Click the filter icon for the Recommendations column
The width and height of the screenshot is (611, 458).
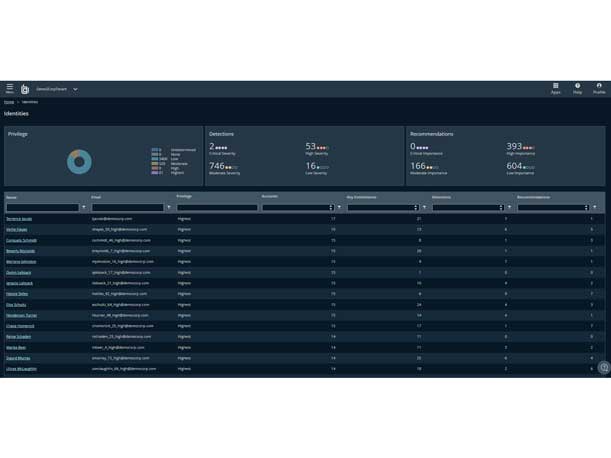(x=595, y=208)
